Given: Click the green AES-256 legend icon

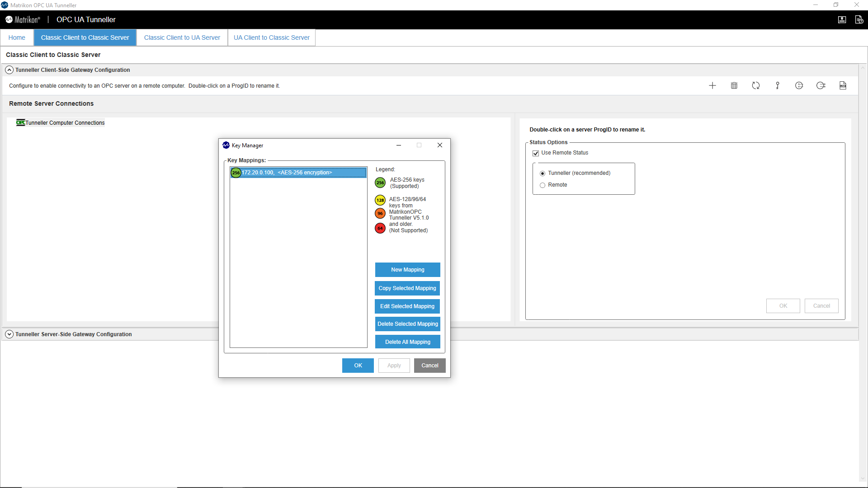Looking at the screenshot, I should (x=380, y=183).
